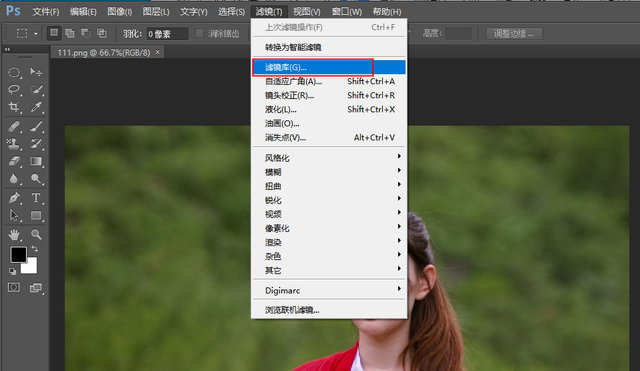This screenshot has height=371, width=640.
Task: Select the Path Selection tool
Action: coord(14,215)
